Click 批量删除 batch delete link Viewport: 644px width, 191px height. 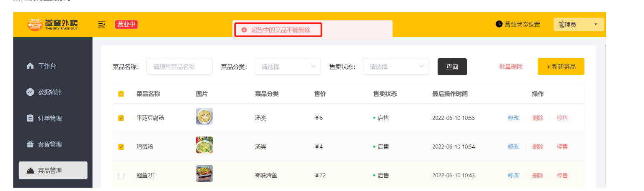pyautogui.click(x=511, y=67)
